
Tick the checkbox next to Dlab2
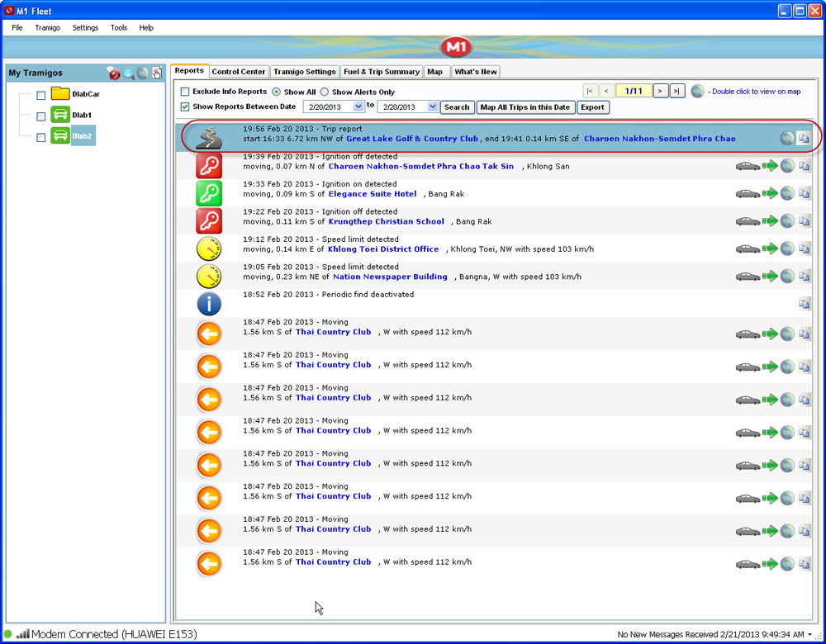[40, 137]
